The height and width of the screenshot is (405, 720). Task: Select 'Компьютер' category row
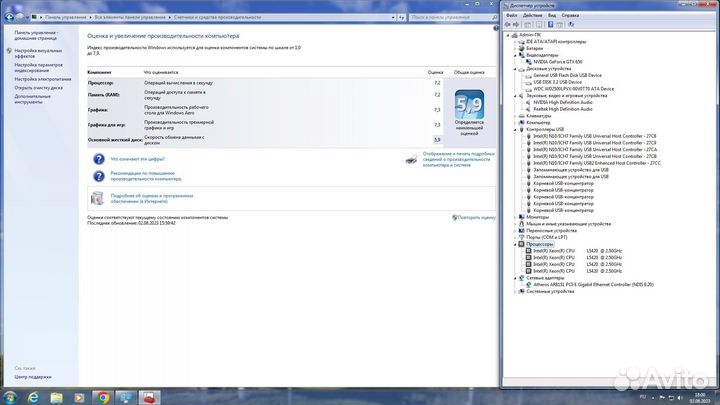click(538, 123)
